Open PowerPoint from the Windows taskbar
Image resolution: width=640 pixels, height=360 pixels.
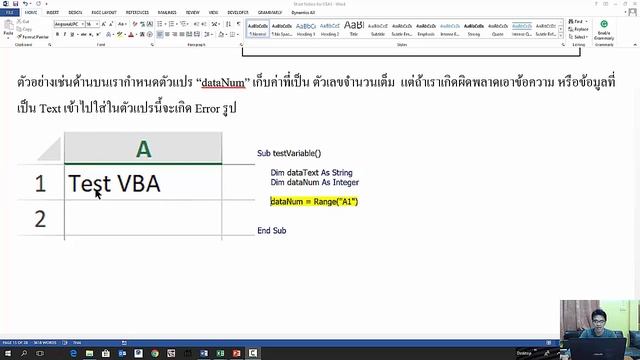click(x=237, y=353)
